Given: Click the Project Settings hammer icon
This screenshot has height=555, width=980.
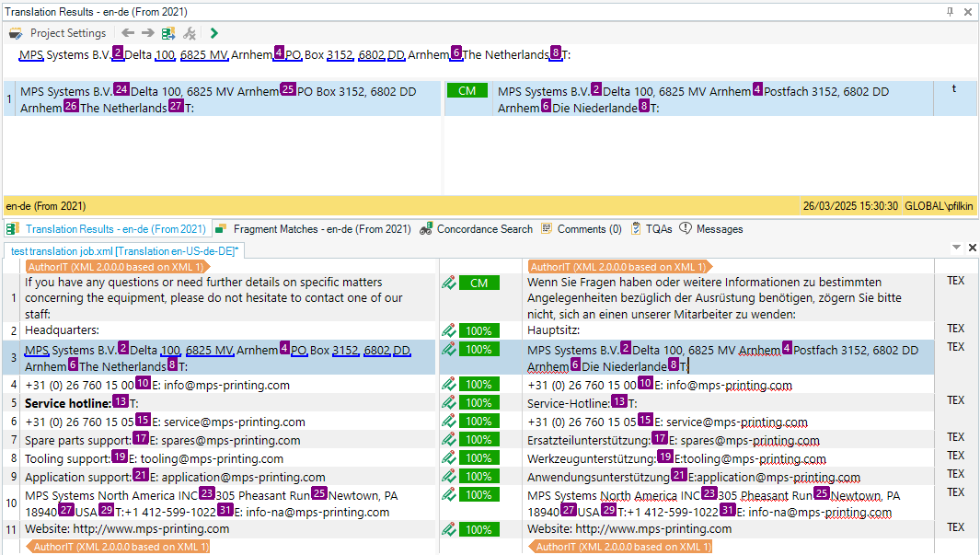Looking at the screenshot, I should (x=15, y=32).
